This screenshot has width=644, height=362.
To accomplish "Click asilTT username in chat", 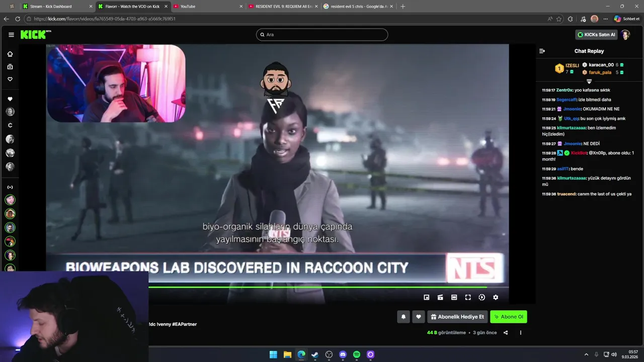I will click(x=563, y=168).
